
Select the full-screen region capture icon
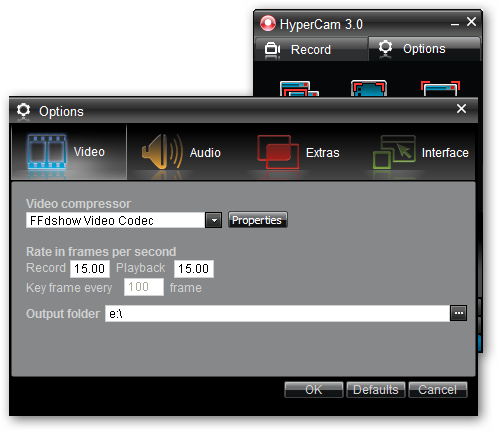[x=369, y=89]
